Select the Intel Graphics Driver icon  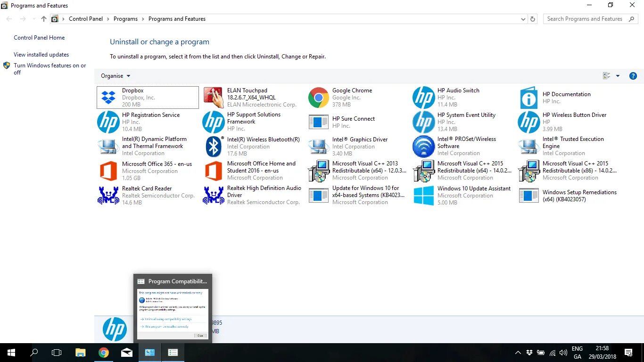(x=319, y=147)
